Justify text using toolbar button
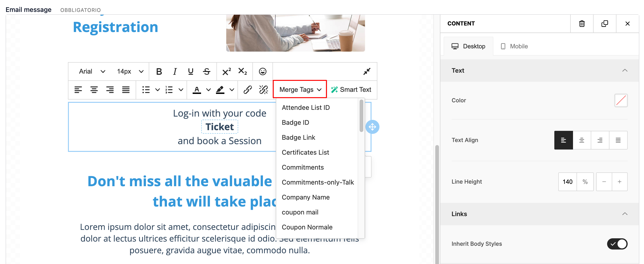This screenshot has height=264, width=644. [x=126, y=89]
